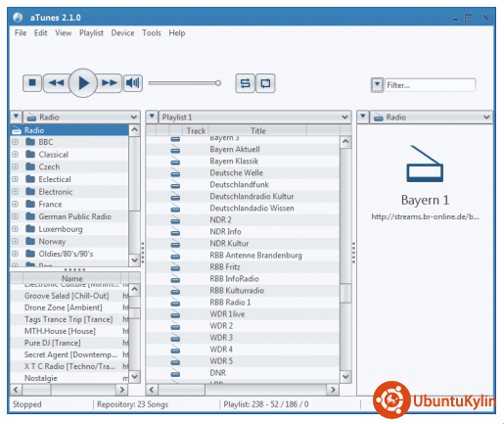
Task: Open the Tools menu
Action: pos(152,33)
